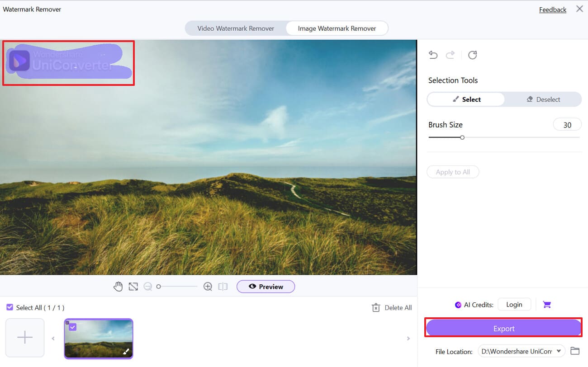The width and height of the screenshot is (588, 367).
Task: Switch to the Image Watermark Remover tab
Action: (337, 28)
